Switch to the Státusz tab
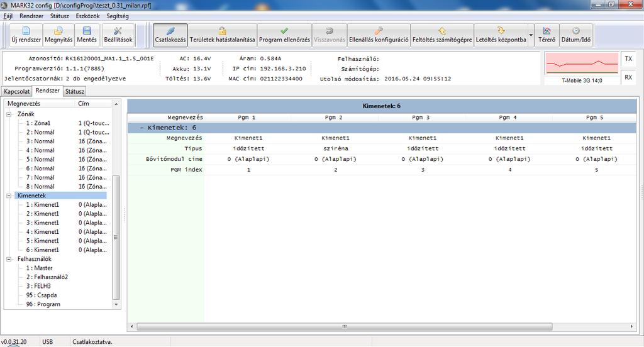 (75, 91)
